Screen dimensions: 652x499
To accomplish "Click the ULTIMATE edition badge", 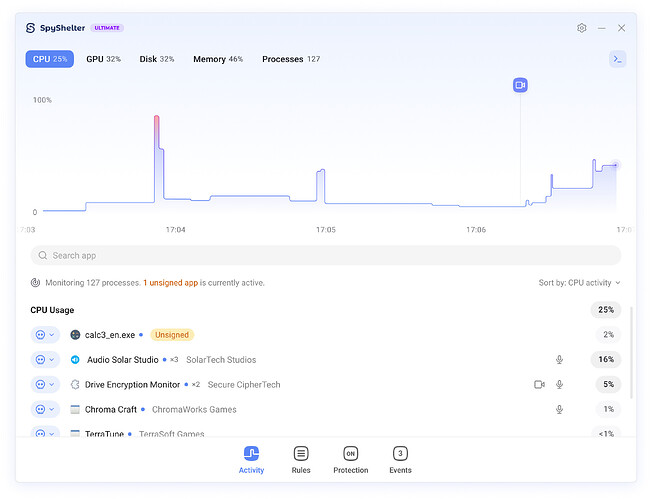I will [107, 28].
